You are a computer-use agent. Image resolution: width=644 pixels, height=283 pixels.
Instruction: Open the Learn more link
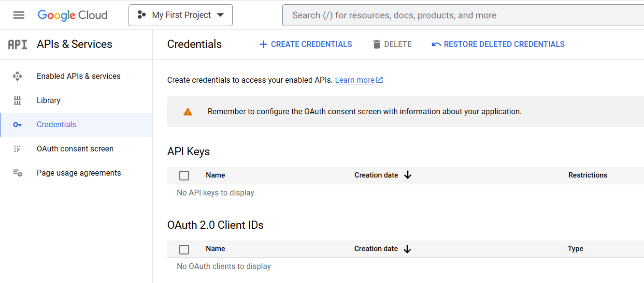[x=355, y=80]
